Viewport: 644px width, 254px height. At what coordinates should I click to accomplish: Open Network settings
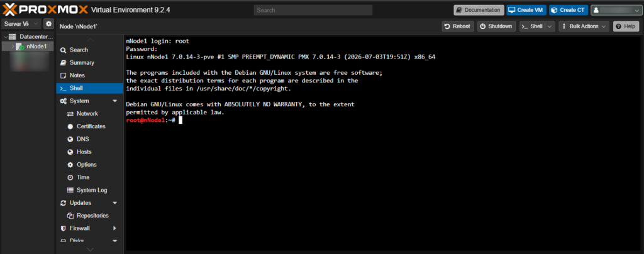tap(87, 114)
